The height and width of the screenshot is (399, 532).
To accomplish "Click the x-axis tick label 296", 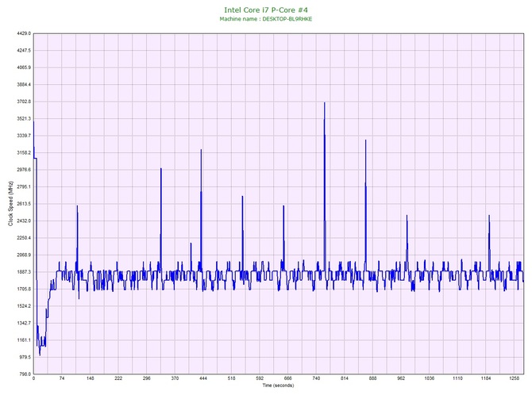I will 147,378.
